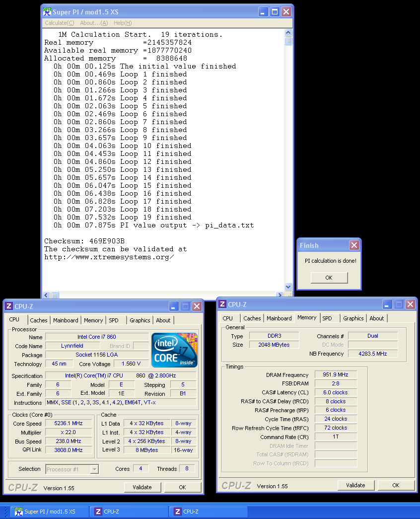Switch to second CPU-Z taskbar button
The image size is (420, 519).
point(209,512)
